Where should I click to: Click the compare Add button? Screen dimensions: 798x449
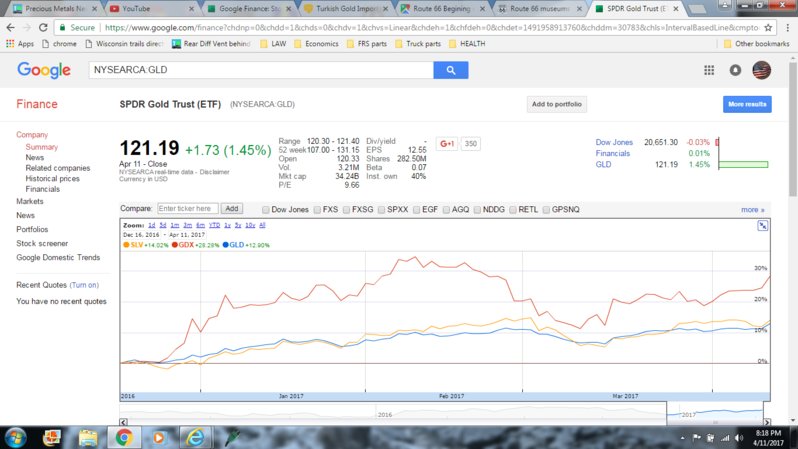point(232,209)
